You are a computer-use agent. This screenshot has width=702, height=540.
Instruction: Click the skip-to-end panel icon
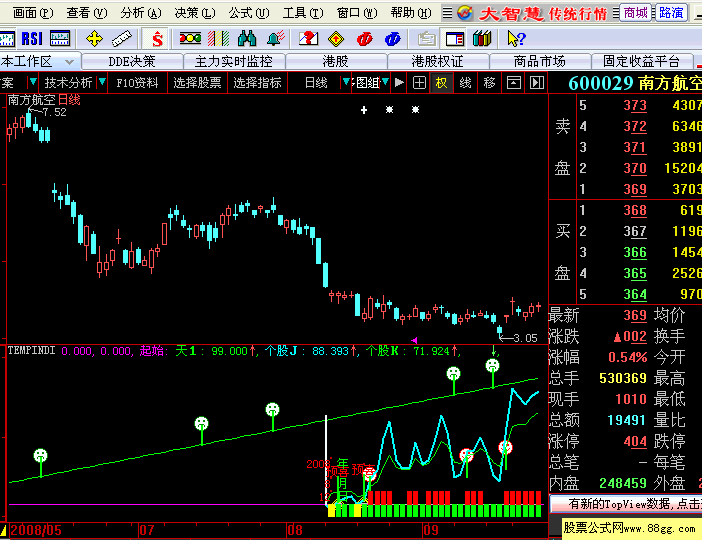click(537, 82)
